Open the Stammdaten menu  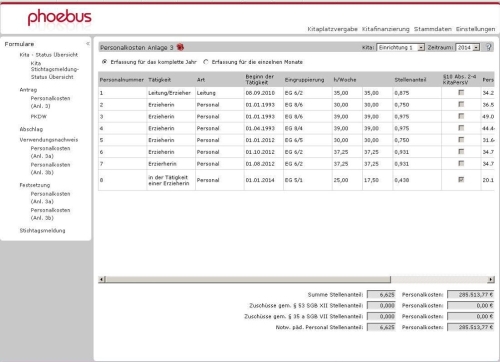tap(433, 29)
